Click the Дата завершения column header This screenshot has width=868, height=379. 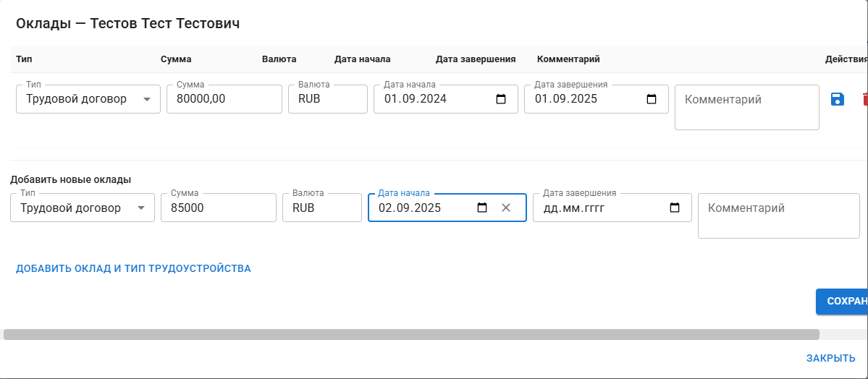click(476, 59)
